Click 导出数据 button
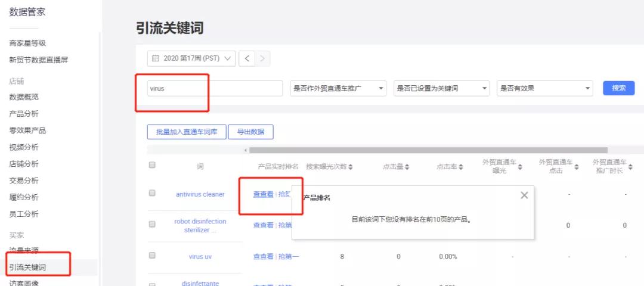 coord(250,132)
